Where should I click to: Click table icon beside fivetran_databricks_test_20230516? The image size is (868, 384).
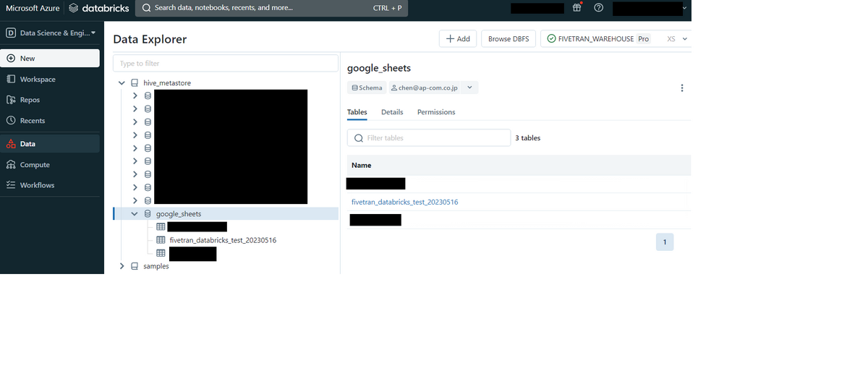tap(161, 240)
